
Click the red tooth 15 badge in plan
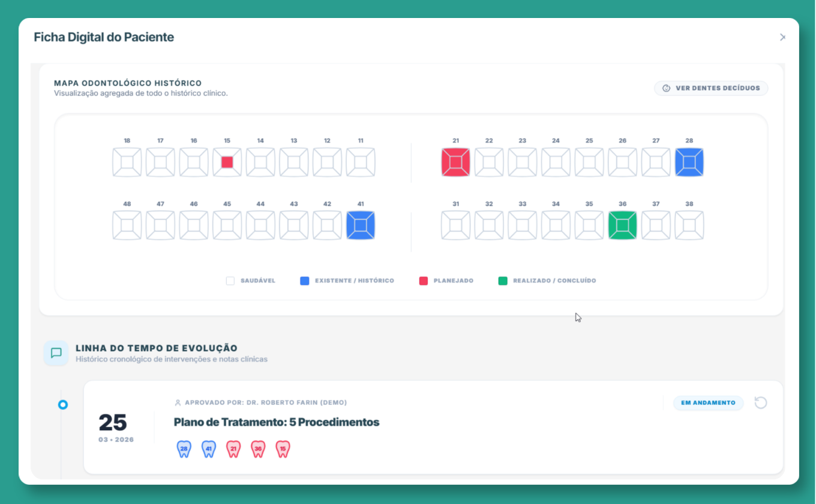pyautogui.click(x=283, y=449)
